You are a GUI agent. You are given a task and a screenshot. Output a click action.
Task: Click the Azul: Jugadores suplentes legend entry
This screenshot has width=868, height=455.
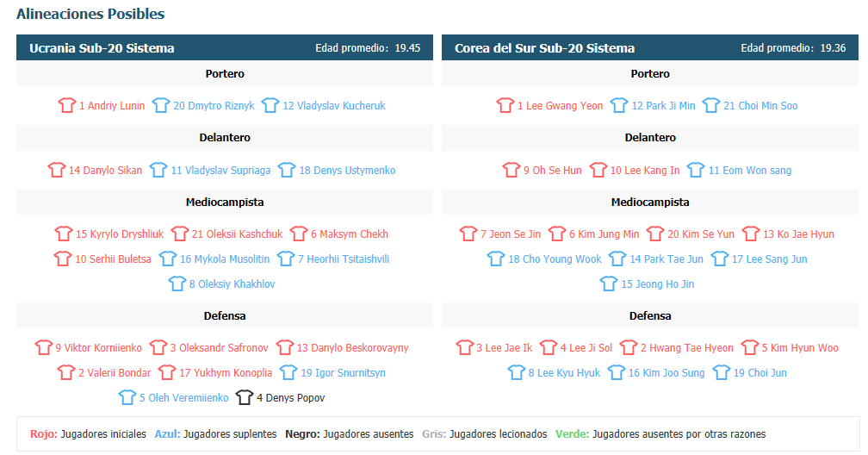coord(215,434)
